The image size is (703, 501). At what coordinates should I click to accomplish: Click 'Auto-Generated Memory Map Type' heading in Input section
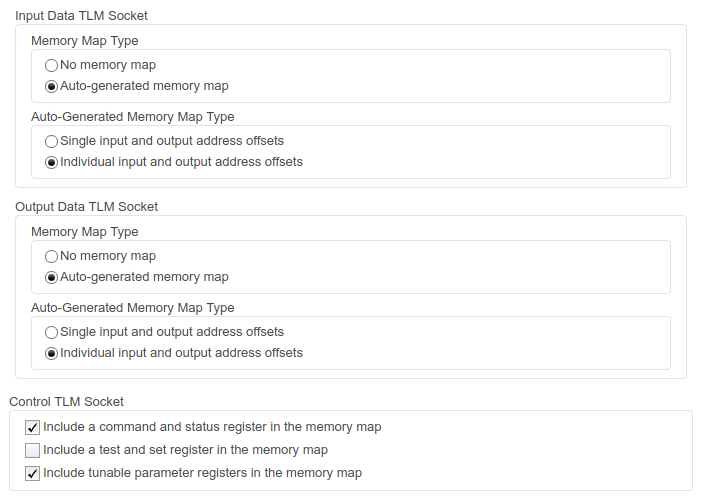tap(133, 117)
